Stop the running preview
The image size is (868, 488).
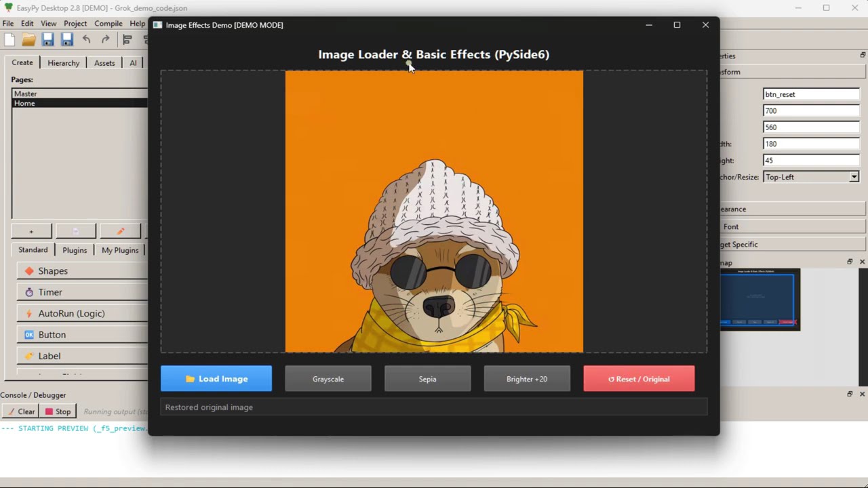tap(58, 411)
